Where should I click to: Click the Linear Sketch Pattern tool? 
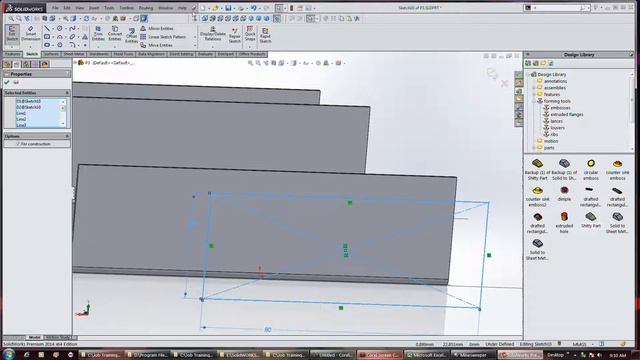(163, 37)
